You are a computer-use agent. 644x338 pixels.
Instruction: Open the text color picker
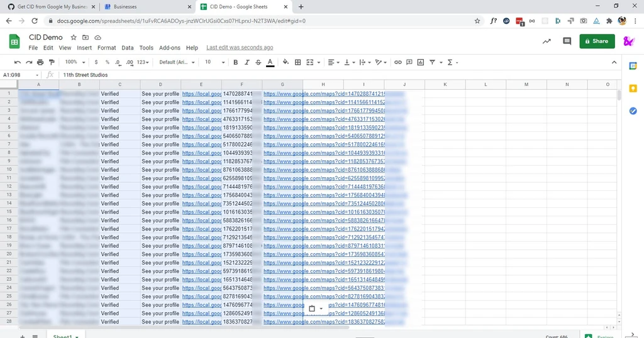click(x=270, y=62)
